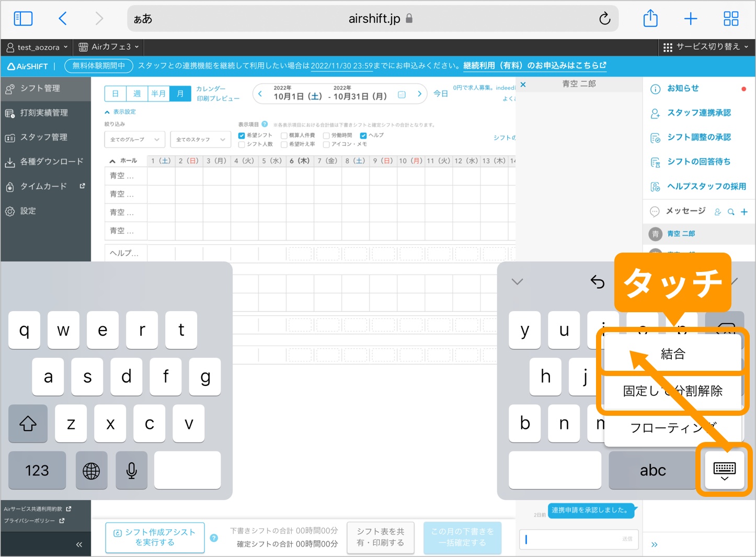Enable the 労働時間 checkbox
756x557 pixels.
pos(326,135)
